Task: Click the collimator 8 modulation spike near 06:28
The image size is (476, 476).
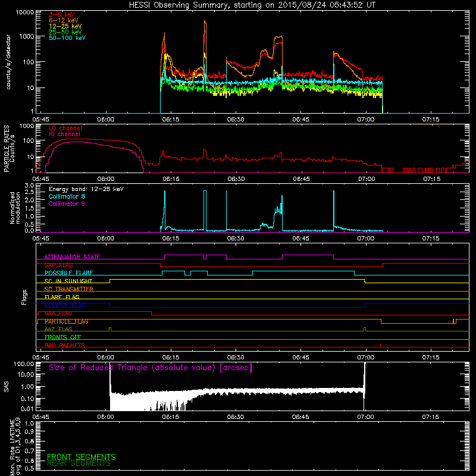Action: click(x=226, y=211)
